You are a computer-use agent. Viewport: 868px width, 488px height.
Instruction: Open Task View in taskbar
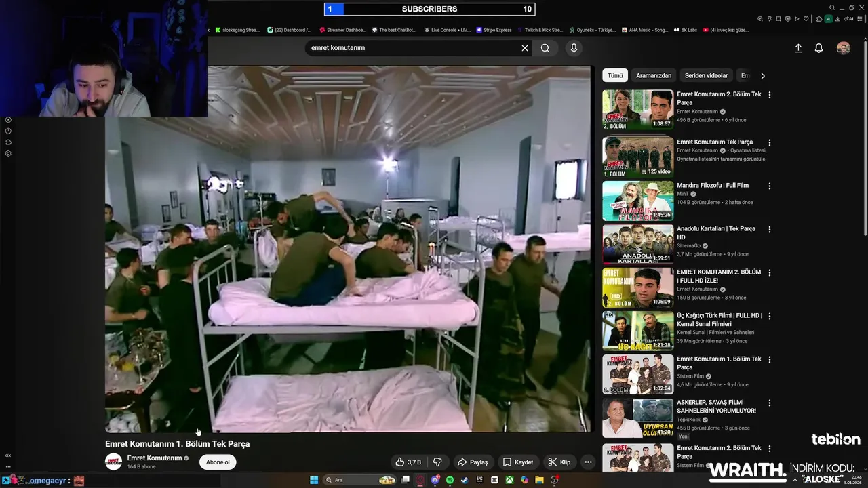(405, 480)
